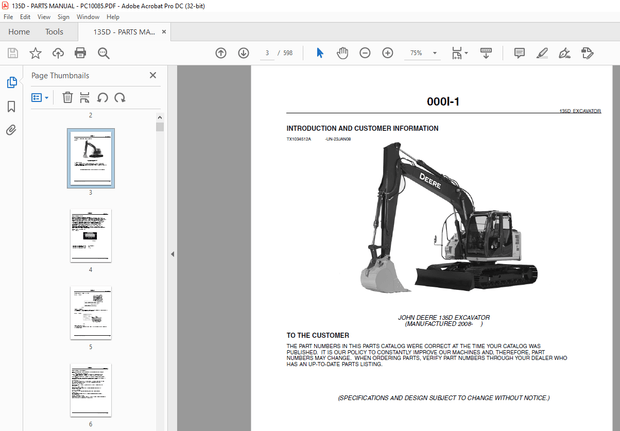This screenshot has height=431, width=620.
Task: Open Bookmarks sidebar icon
Action: pyautogui.click(x=11, y=106)
